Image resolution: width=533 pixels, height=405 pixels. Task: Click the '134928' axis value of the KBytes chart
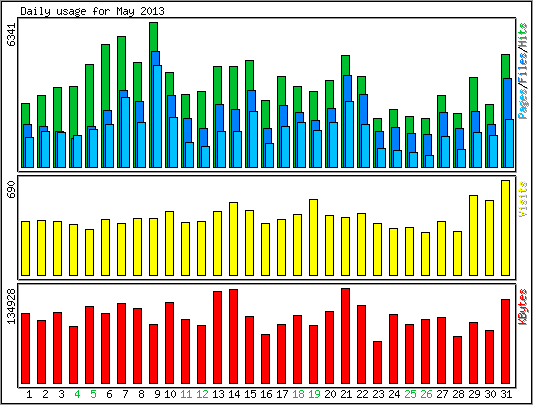pyautogui.click(x=12, y=307)
